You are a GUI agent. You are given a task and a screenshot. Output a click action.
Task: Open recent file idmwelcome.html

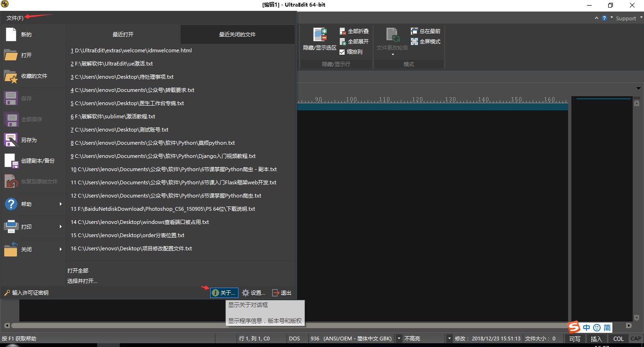coord(131,50)
